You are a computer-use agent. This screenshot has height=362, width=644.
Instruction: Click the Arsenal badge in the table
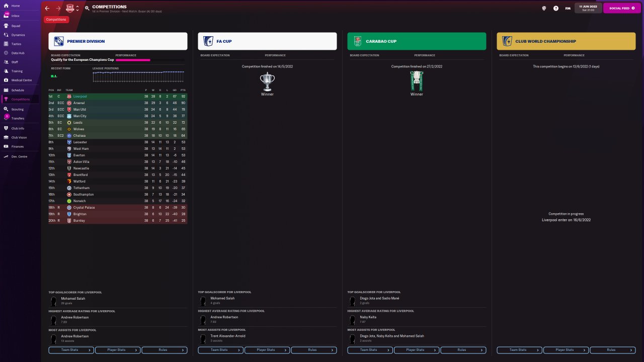pos(69,103)
